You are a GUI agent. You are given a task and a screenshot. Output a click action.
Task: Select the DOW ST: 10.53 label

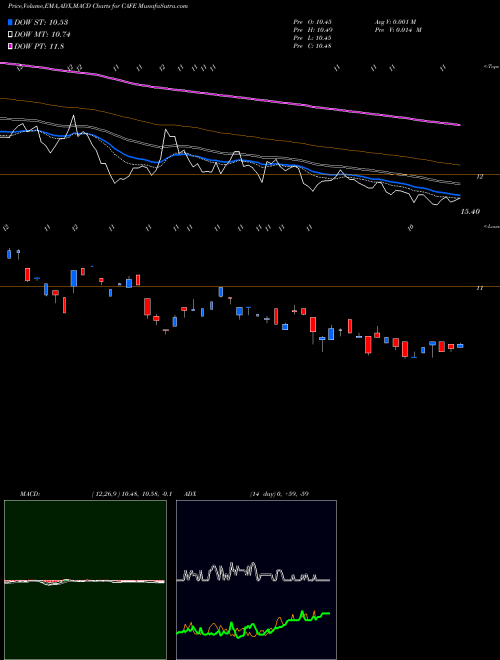click(x=41, y=22)
